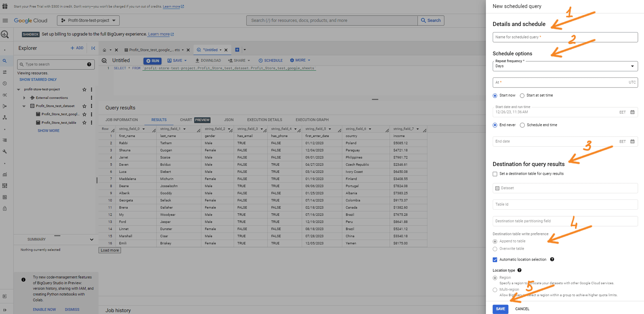Open calendar icon for End date
The height and width of the screenshot is (314, 644).
tap(632, 142)
